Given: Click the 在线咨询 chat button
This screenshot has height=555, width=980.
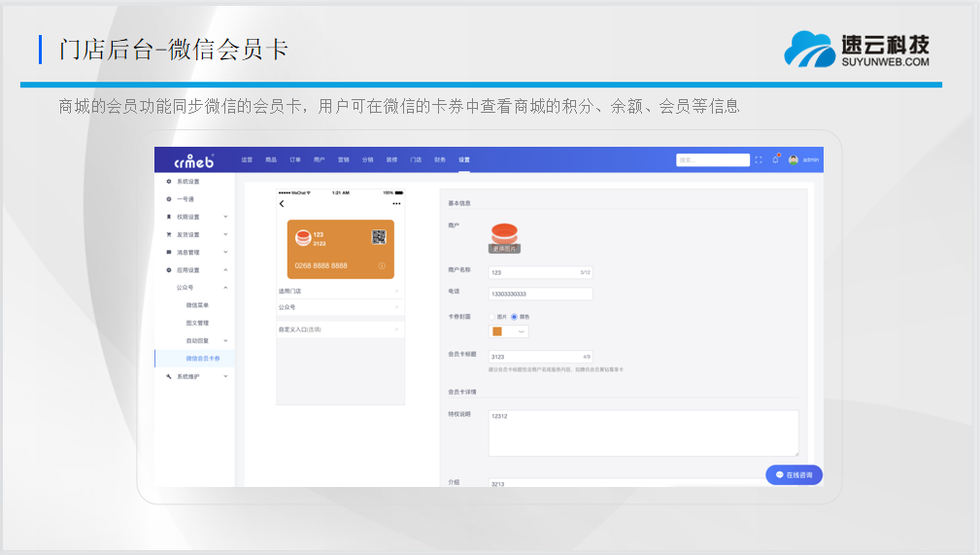Looking at the screenshot, I should 794,475.
